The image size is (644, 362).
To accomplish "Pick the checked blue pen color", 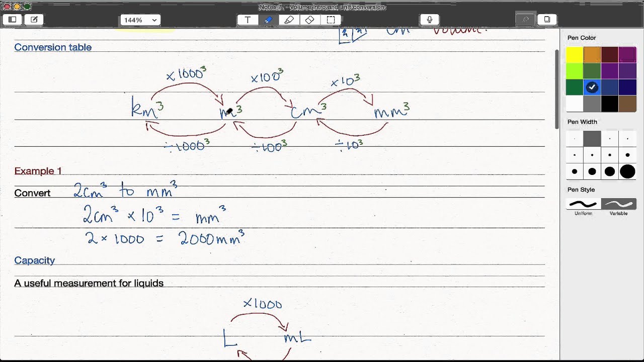I will coord(592,87).
